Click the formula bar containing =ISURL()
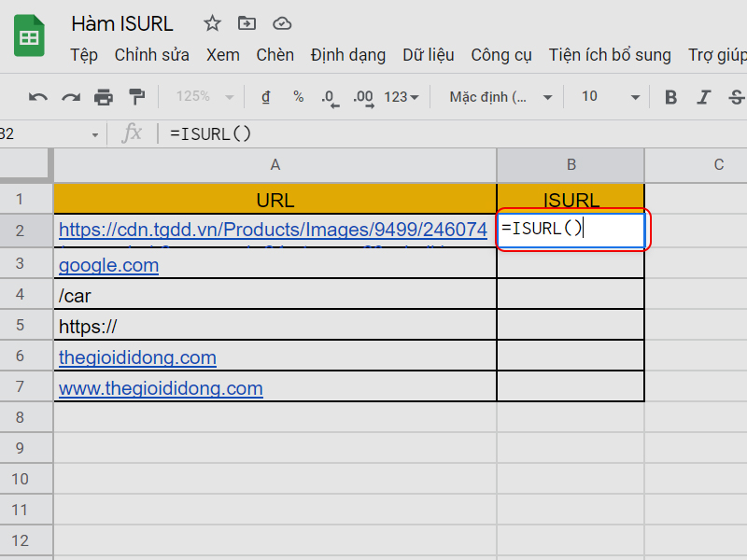Viewport: 747px width, 560px height. [448, 133]
